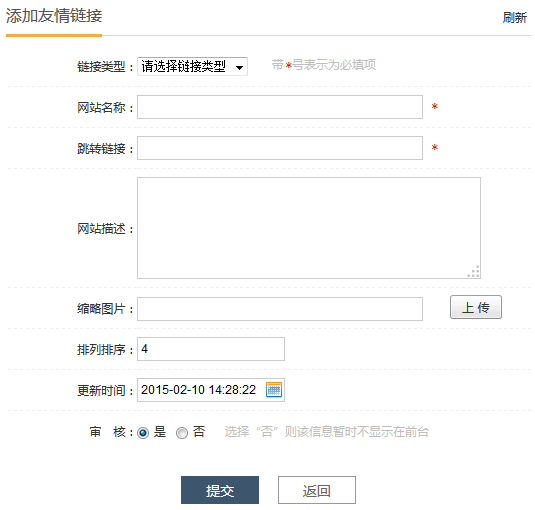Image resolution: width=535 pixels, height=510 pixels.
Task: Click the red asterisk beside 网站名称
Action: point(434,106)
